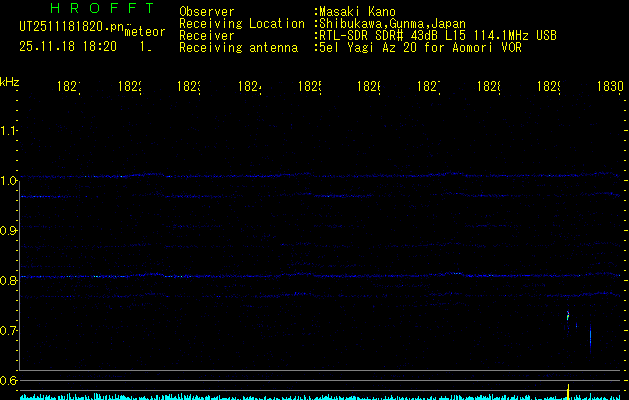Click the bright meteor echo near 0.7 kHz

tap(568, 316)
